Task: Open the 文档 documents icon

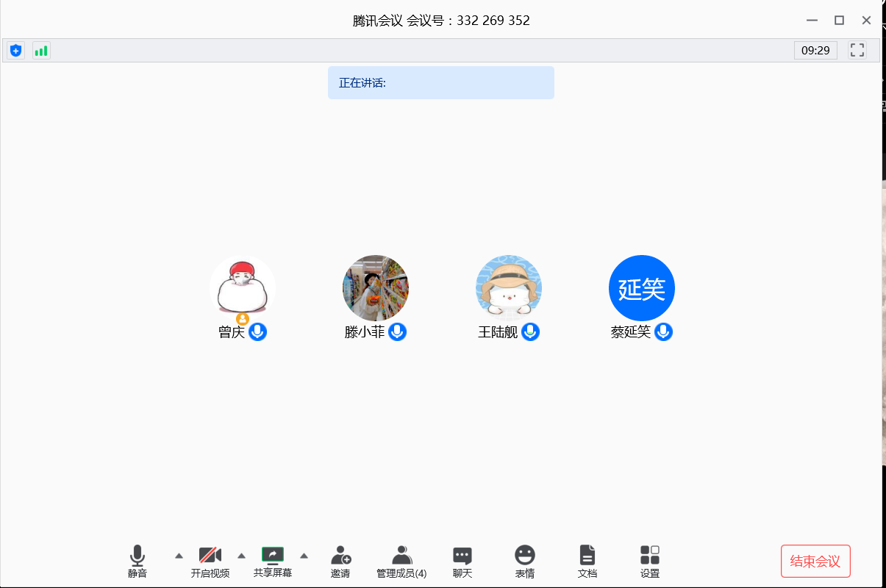Action: (587, 562)
